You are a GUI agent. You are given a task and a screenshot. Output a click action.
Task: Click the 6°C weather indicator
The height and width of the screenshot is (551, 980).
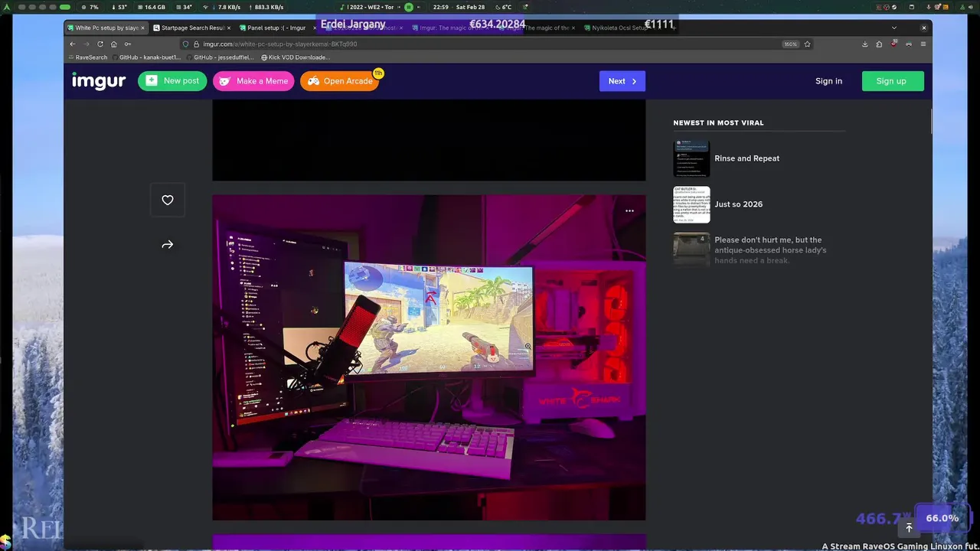coord(503,7)
